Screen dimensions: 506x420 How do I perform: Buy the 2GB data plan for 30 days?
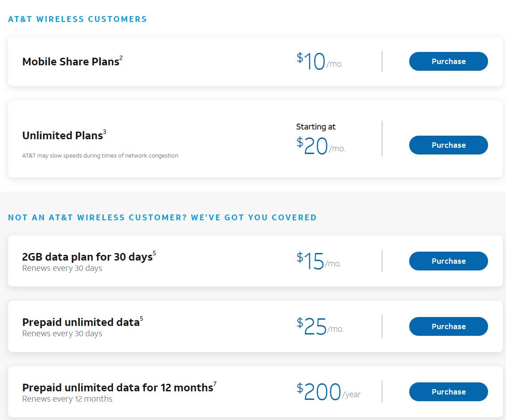coord(448,261)
